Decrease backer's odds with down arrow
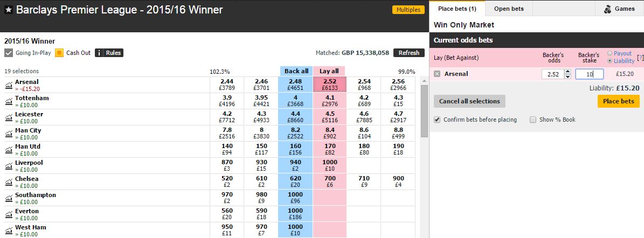 [567, 76]
